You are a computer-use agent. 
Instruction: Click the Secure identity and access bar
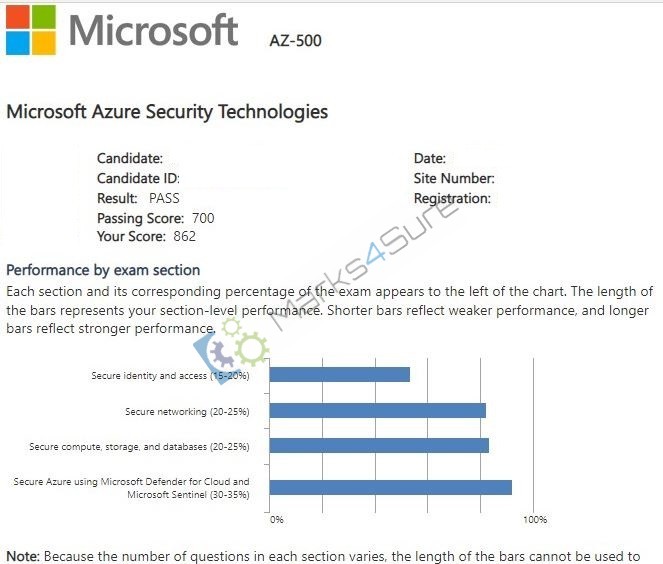point(340,375)
